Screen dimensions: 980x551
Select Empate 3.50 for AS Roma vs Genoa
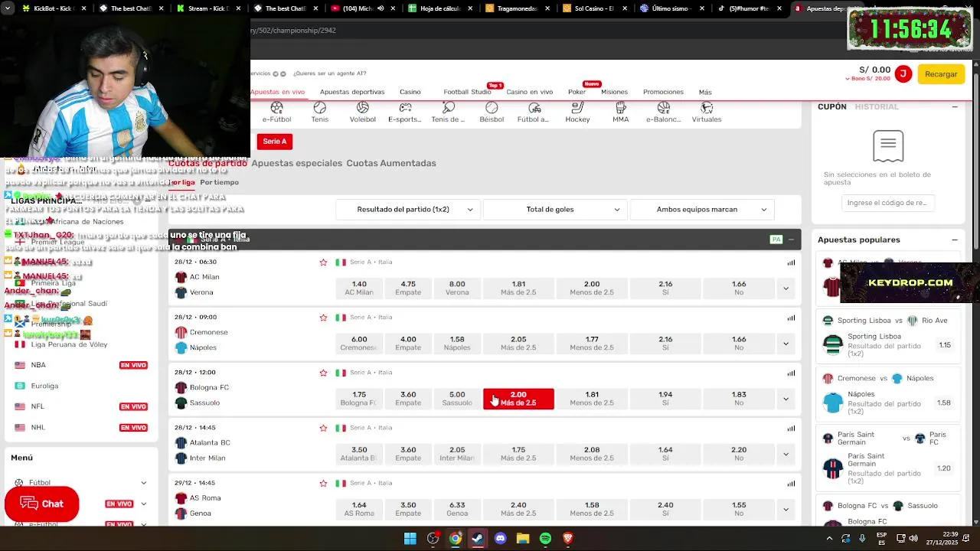coord(408,509)
